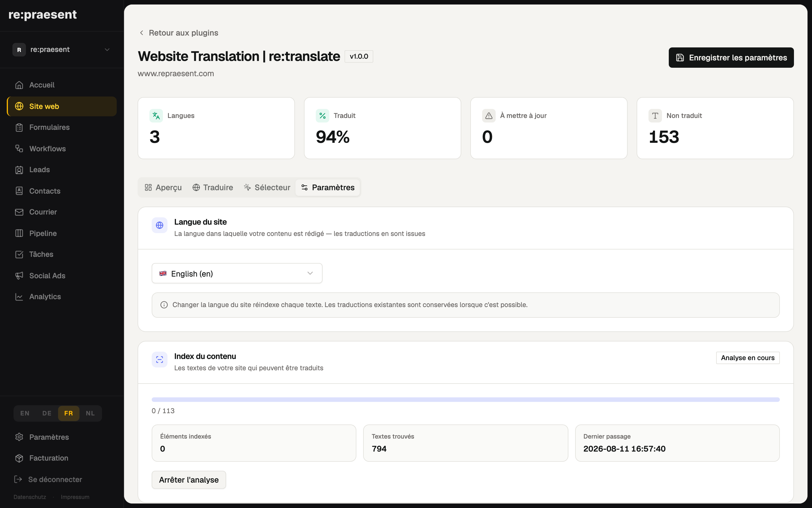Click the www.repraesent.com URL text
The width and height of the screenshot is (812, 508).
176,74
